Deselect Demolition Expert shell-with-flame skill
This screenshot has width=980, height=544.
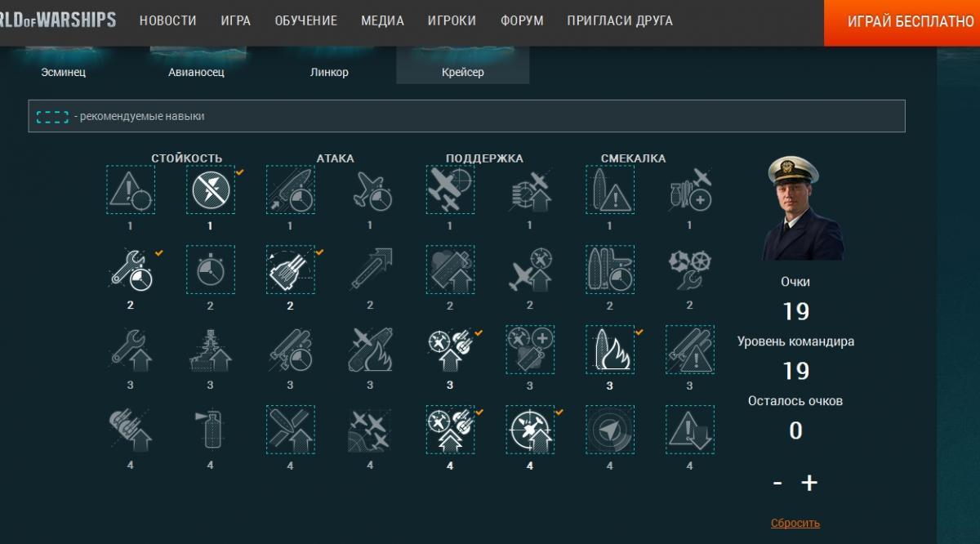coord(611,350)
